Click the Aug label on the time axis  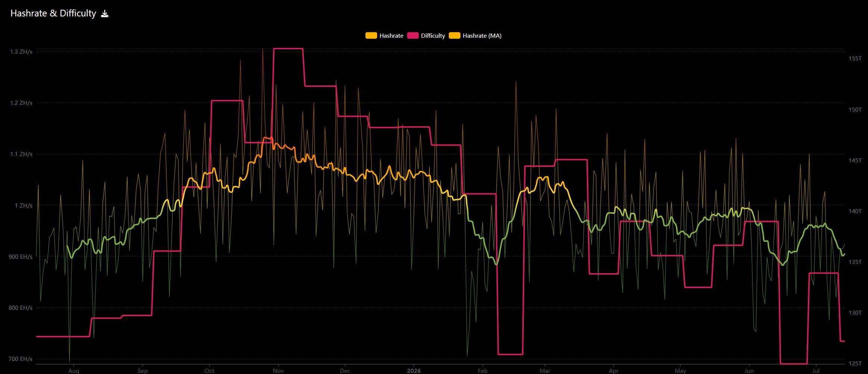tap(74, 371)
